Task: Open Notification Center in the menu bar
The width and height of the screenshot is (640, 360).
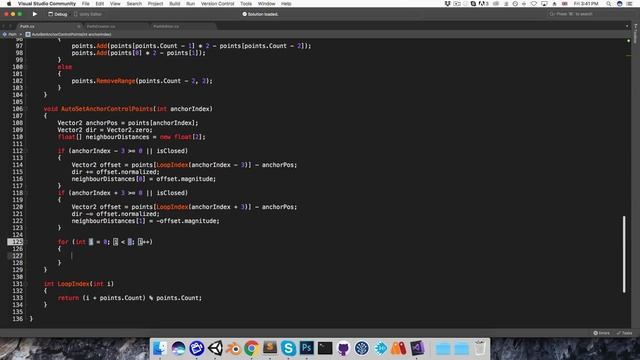Action: tap(629, 4)
